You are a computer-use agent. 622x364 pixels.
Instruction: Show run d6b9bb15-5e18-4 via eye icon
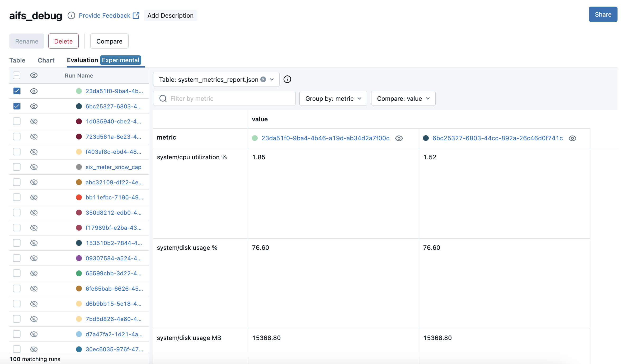34,304
